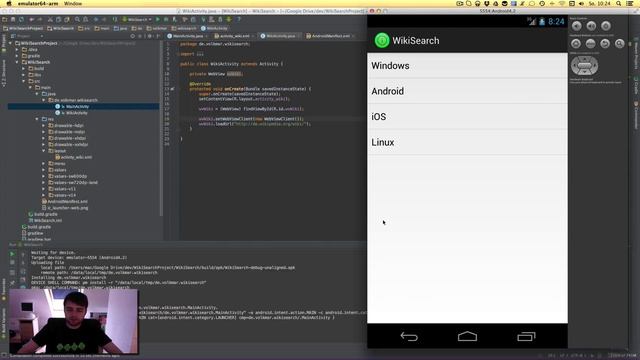Select ic_launcher-web.png in project tree

click(x=65, y=208)
